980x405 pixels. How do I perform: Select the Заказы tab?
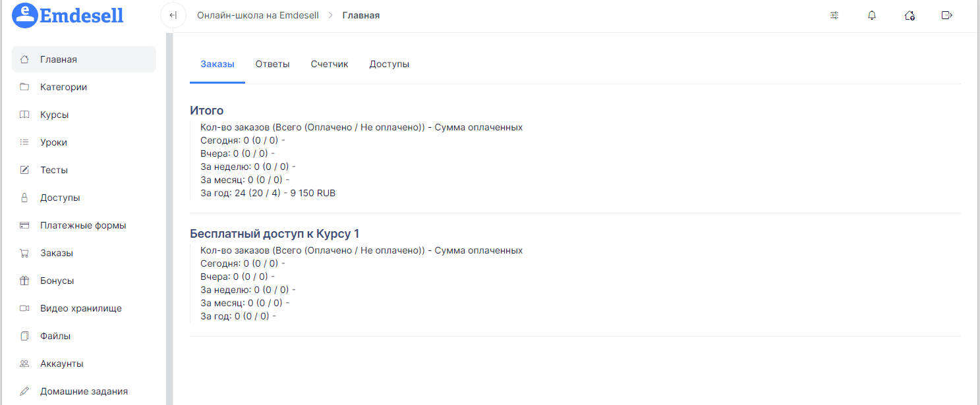coord(217,64)
